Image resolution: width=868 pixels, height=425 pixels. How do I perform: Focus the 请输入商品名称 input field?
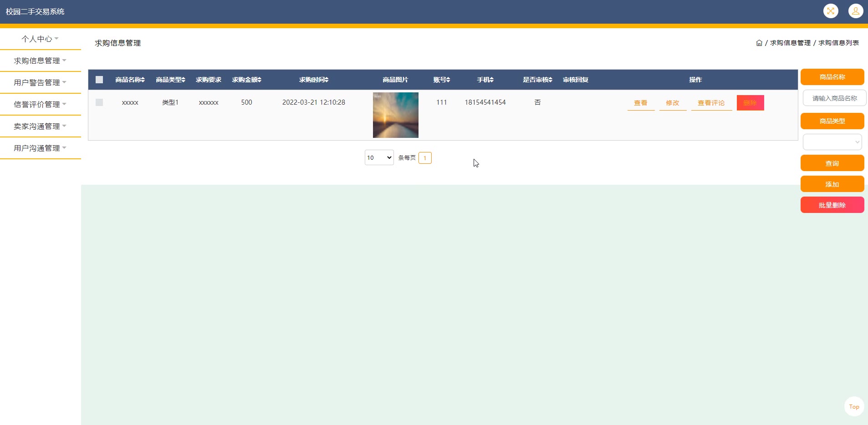(834, 98)
